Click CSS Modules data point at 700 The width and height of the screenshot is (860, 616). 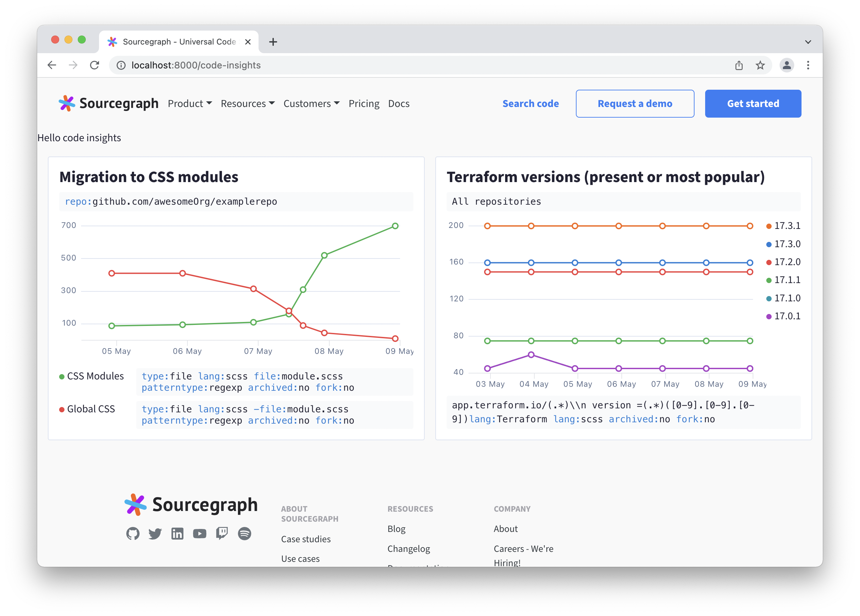395,226
